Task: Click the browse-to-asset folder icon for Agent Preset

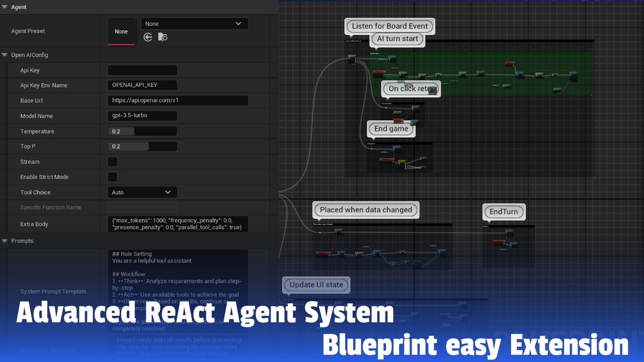Action: (163, 37)
